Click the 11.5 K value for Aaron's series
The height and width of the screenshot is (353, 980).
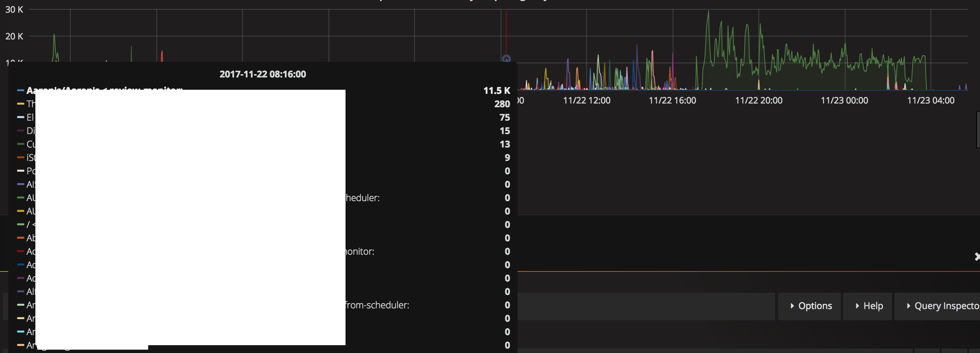496,90
